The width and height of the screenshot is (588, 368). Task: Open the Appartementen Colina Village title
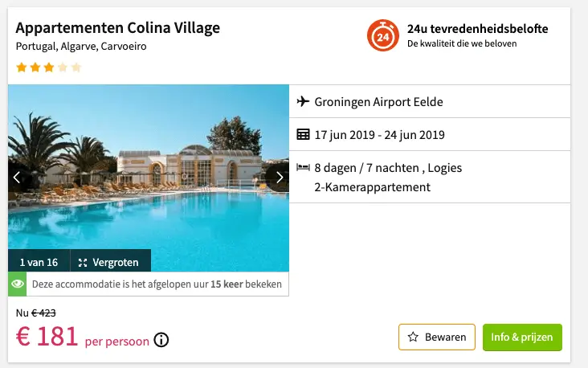coord(118,28)
